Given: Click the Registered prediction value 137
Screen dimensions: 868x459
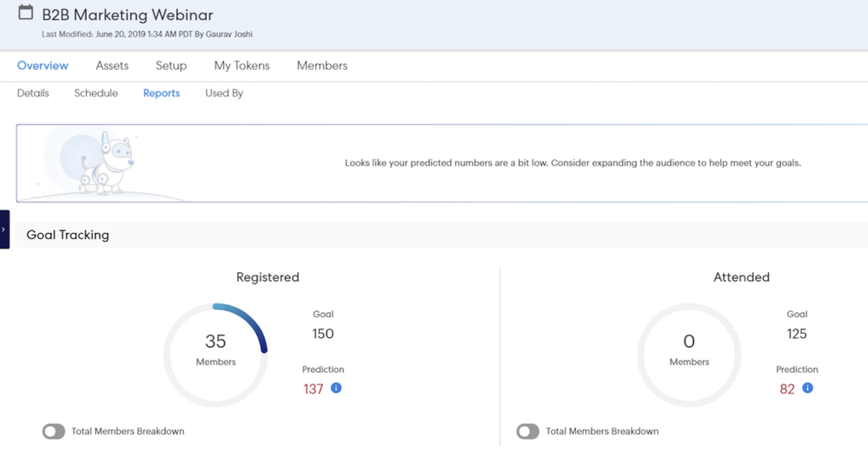Looking at the screenshot, I should pyautogui.click(x=313, y=389).
